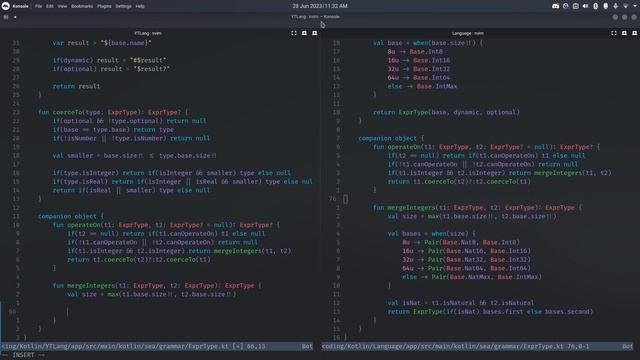
Task: Click the last icon in Language pane header
Action: click(634, 33)
